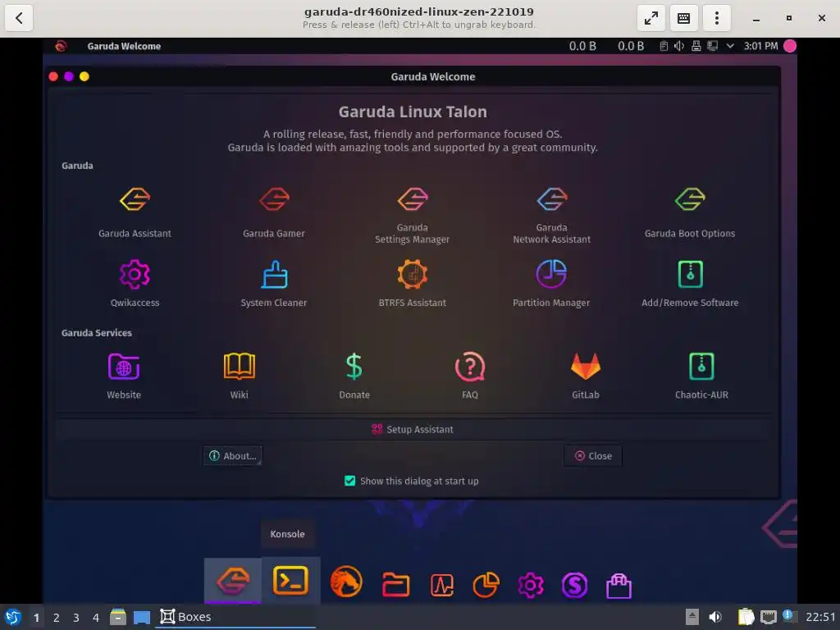
Task: Switch to host workspace 1
Action: pos(36,618)
